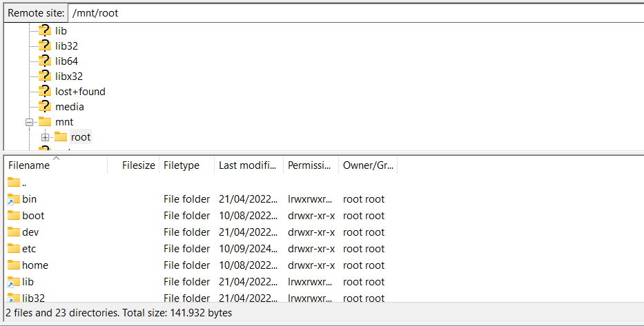Viewport: 644px width, 326px height.
Task: Click the lost+found unknown folder icon
Action: [45, 91]
